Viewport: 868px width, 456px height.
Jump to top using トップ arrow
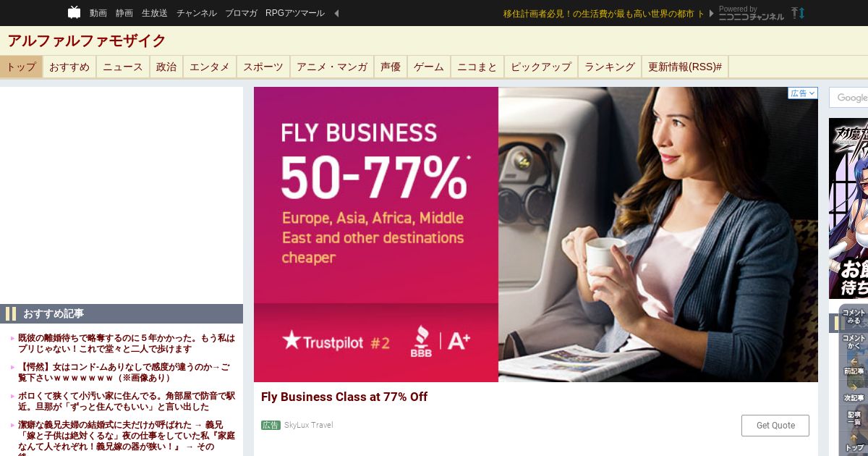point(854,443)
